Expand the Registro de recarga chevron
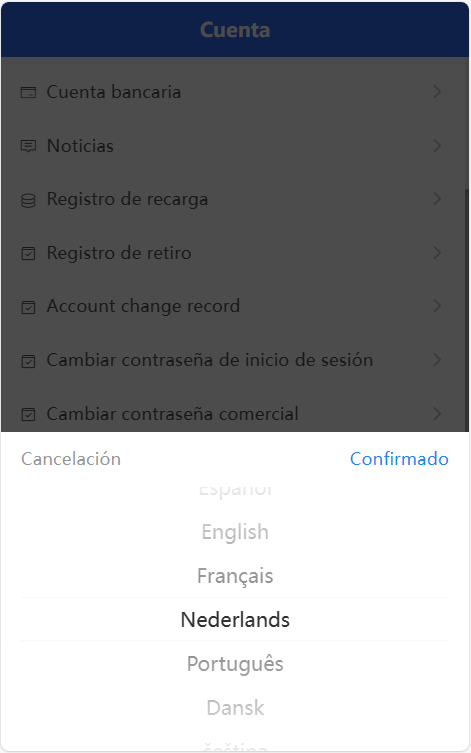This screenshot has height=753, width=471. click(x=437, y=199)
